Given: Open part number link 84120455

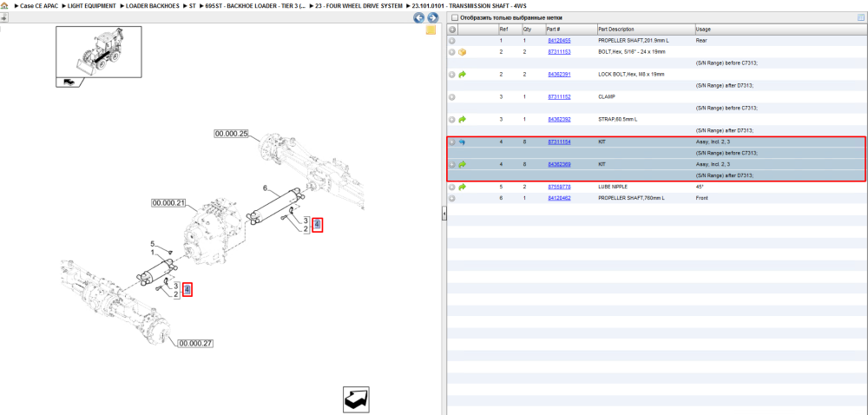Looking at the screenshot, I should pos(559,41).
